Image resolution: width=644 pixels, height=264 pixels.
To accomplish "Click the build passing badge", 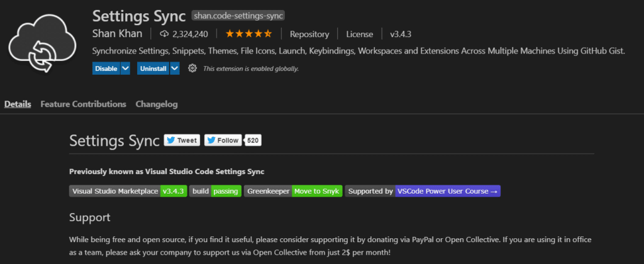I will coord(216,191).
